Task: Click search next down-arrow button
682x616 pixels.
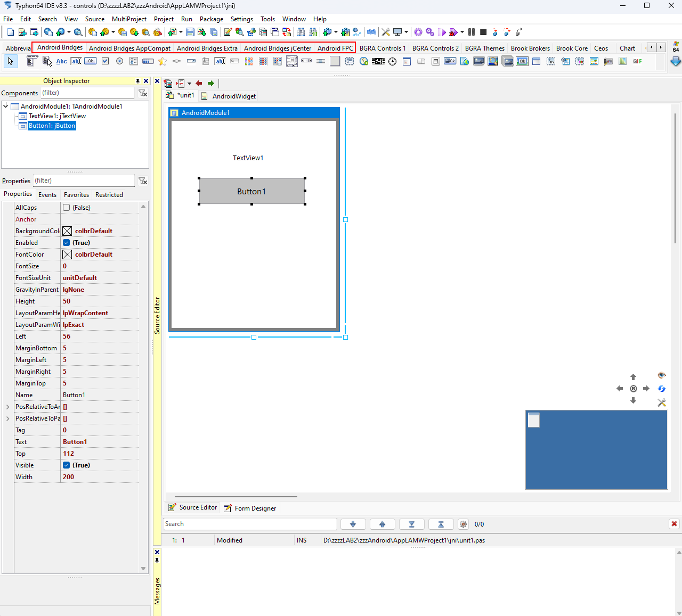Action: [353, 524]
